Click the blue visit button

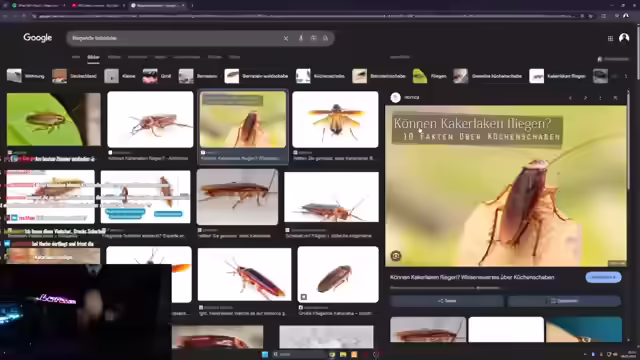(x=603, y=277)
